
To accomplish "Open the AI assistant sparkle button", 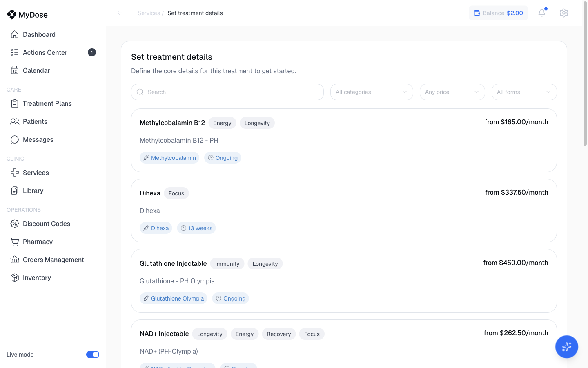I will point(567,347).
